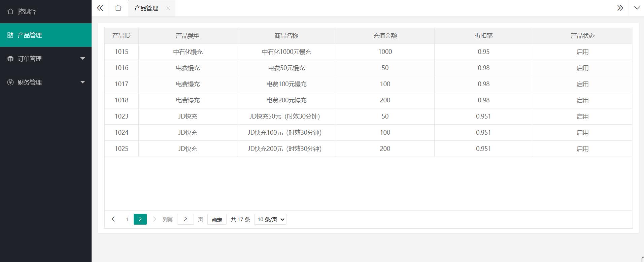Viewport: 644px width, 262px height.
Task: Open the 10 条/页 page size dropdown
Action: [270, 219]
